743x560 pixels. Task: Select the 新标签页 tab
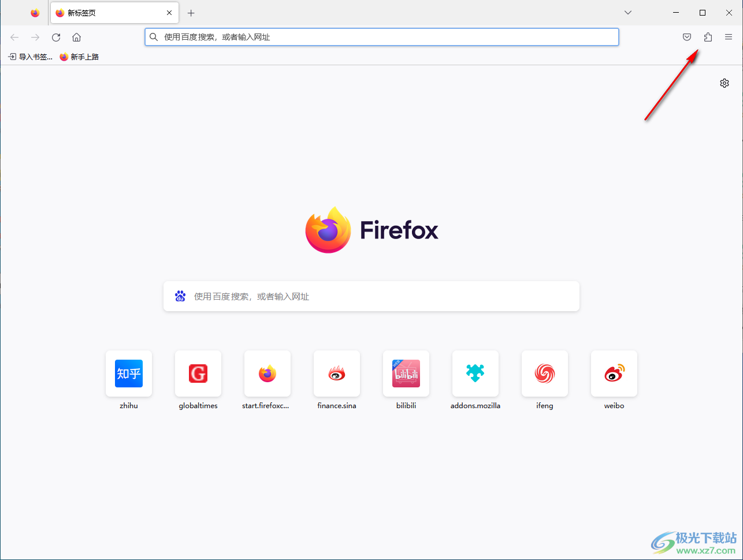114,13
